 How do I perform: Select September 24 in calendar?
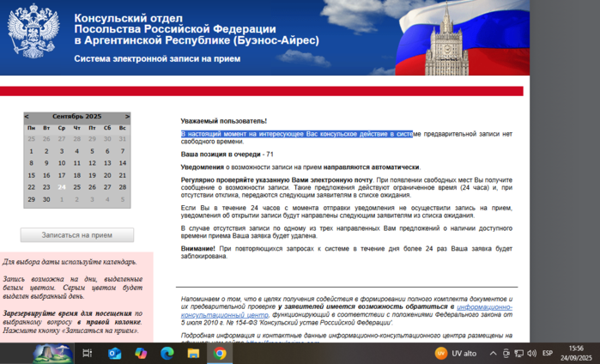point(62,187)
